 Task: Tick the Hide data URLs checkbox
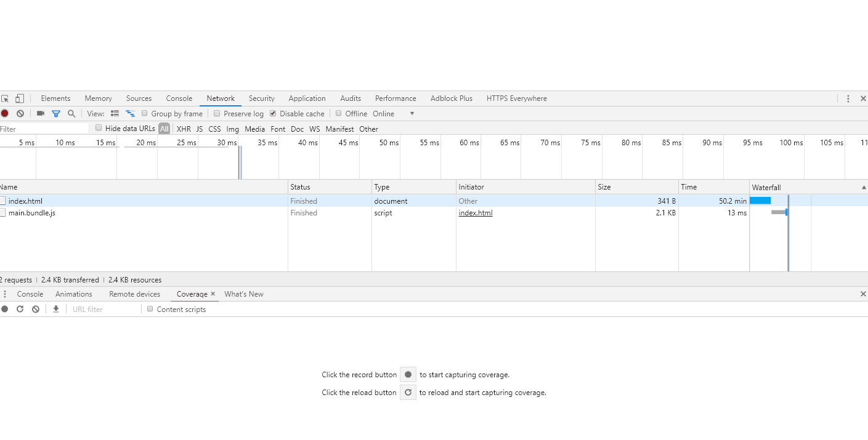coord(99,128)
